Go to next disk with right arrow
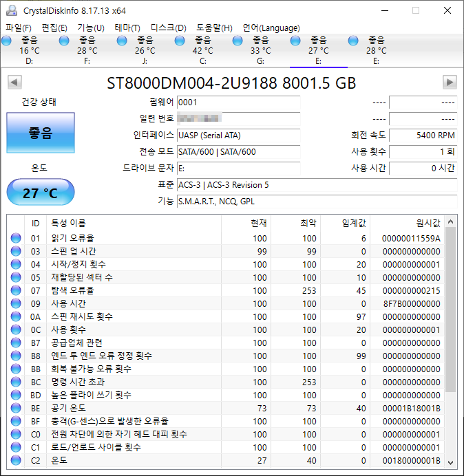464x476 pixels. point(450,82)
